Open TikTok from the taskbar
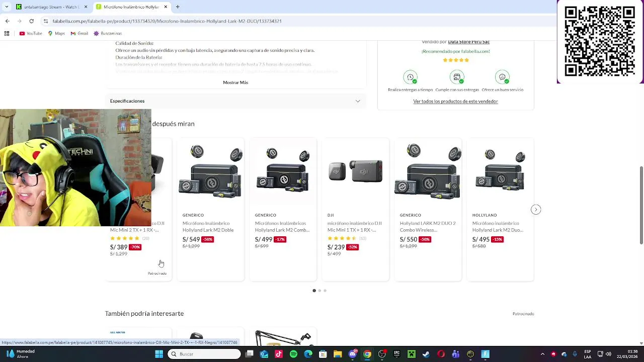The width and height of the screenshot is (644, 362). point(279,354)
